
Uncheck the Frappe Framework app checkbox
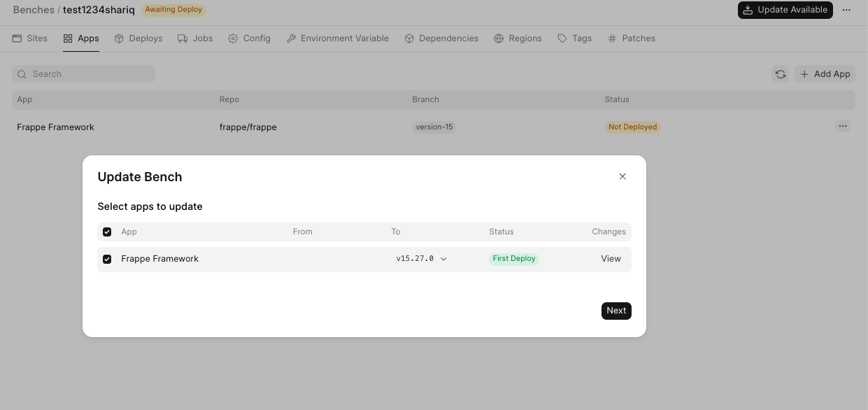click(x=107, y=259)
